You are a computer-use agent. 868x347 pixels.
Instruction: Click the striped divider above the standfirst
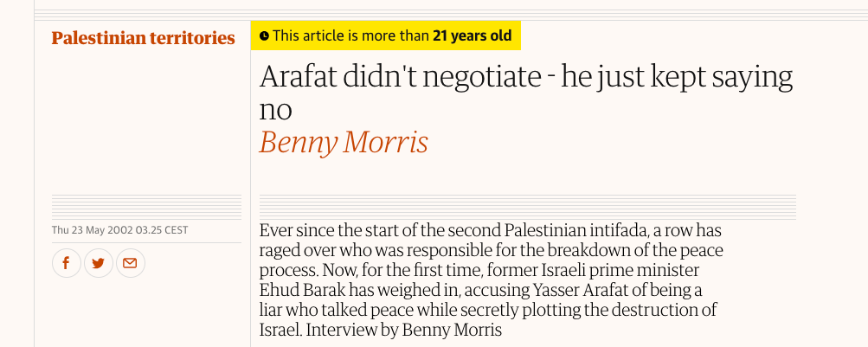(527, 207)
